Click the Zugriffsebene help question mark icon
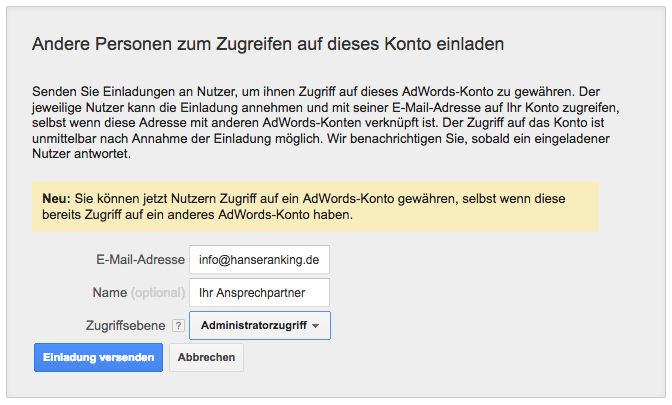The height and width of the screenshot is (405, 672). click(x=178, y=326)
